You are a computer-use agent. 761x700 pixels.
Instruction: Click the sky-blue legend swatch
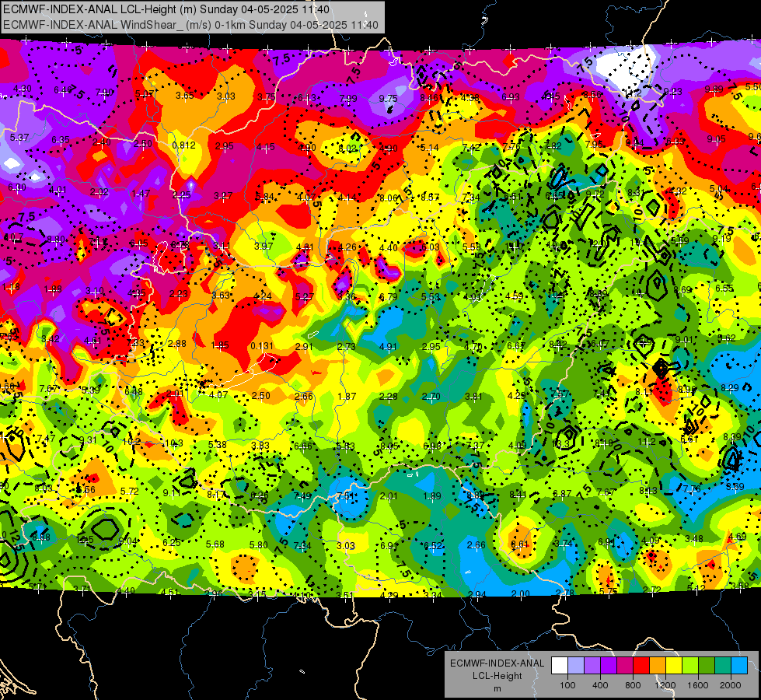click(739, 666)
